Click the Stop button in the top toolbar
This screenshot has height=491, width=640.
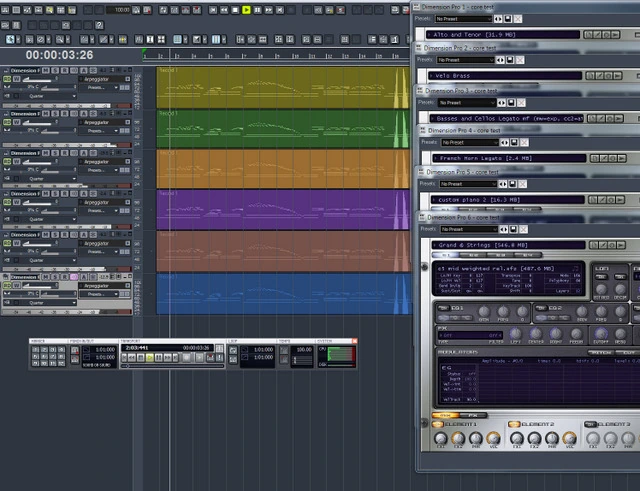235,10
